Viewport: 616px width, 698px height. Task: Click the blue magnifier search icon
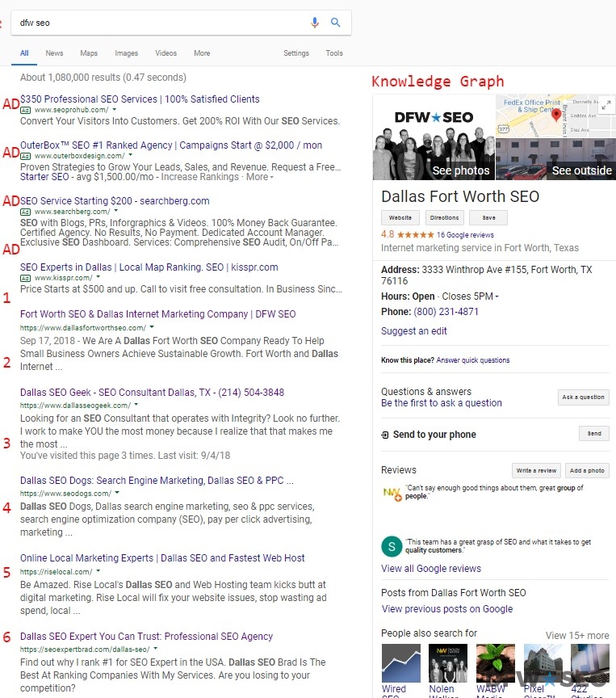[x=335, y=23]
